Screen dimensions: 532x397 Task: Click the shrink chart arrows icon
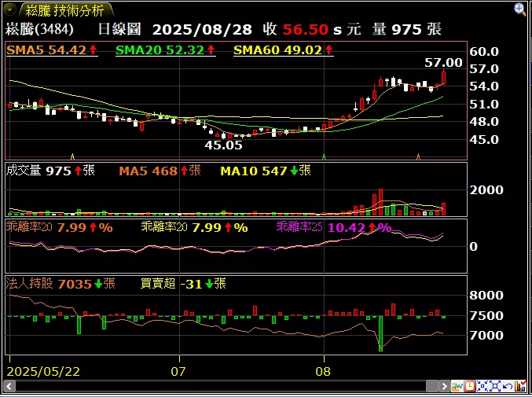(x=483, y=386)
